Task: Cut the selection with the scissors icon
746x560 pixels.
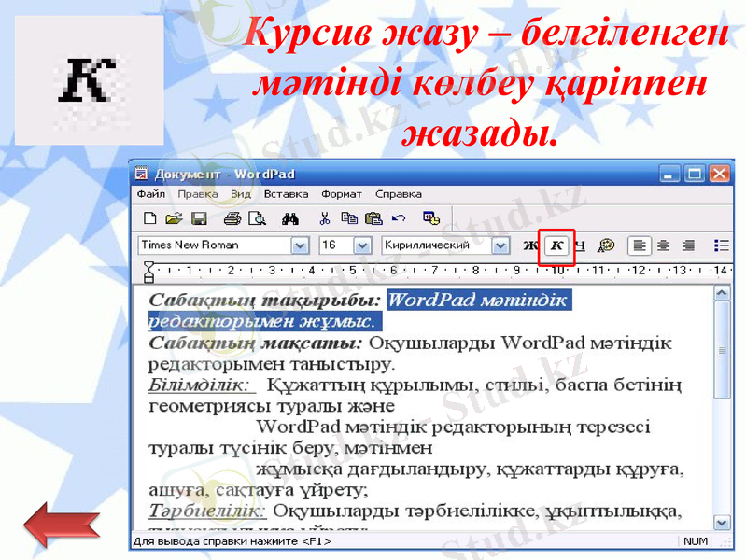Action: click(x=325, y=218)
